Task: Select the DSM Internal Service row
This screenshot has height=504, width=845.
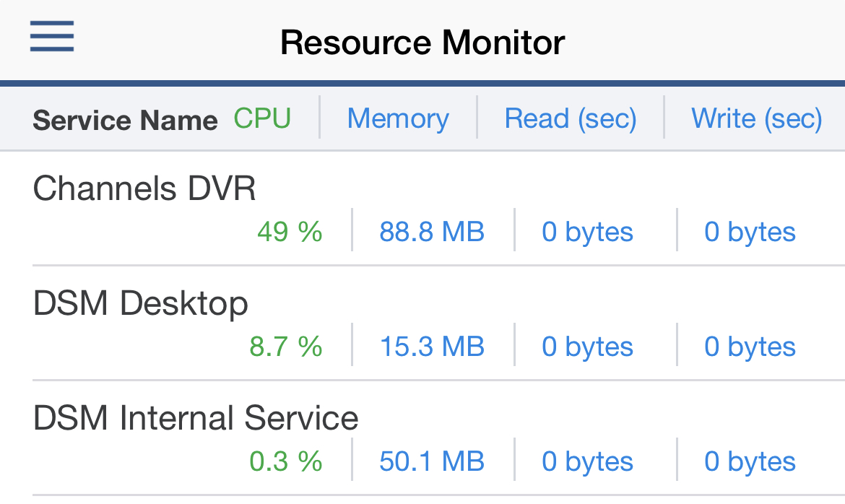Action: coord(196,418)
